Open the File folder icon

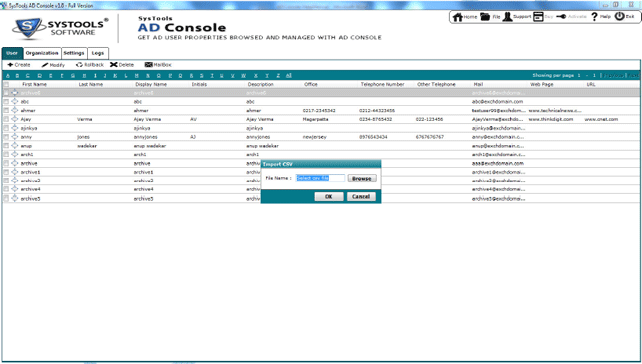485,17
